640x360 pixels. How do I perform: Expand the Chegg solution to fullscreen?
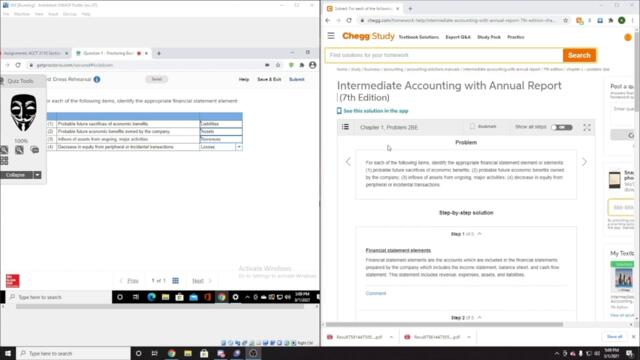point(587,127)
